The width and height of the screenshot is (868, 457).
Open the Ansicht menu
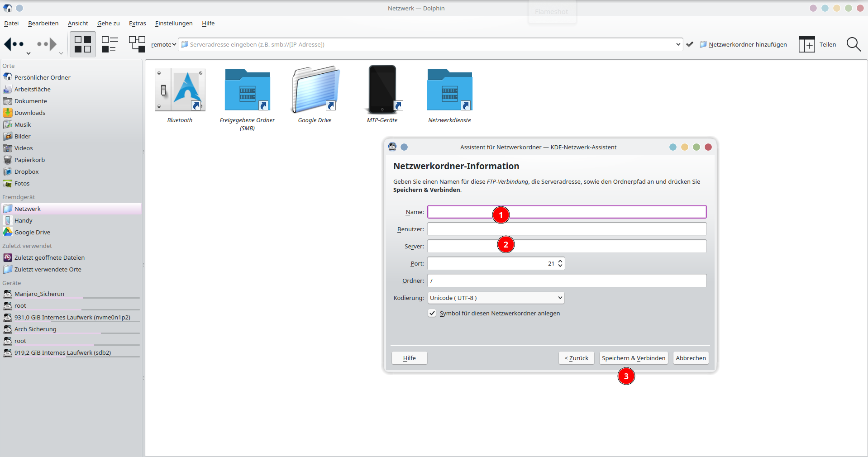pos(78,24)
